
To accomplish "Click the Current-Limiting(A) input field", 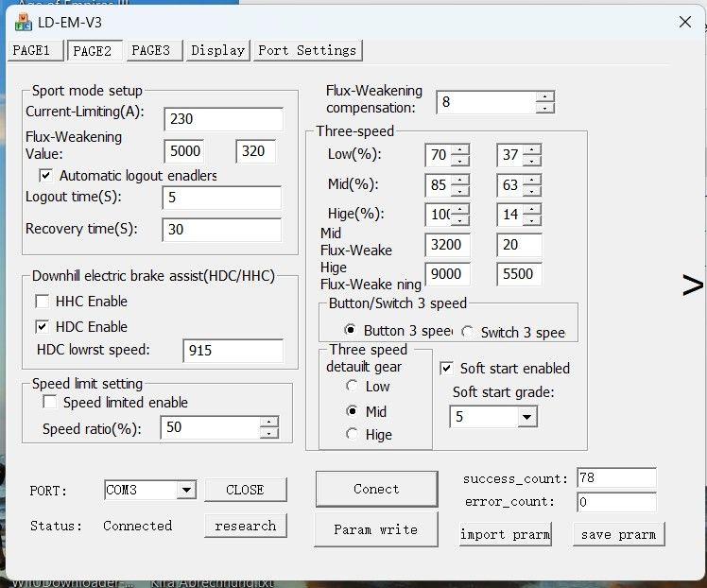I will pyautogui.click(x=223, y=119).
